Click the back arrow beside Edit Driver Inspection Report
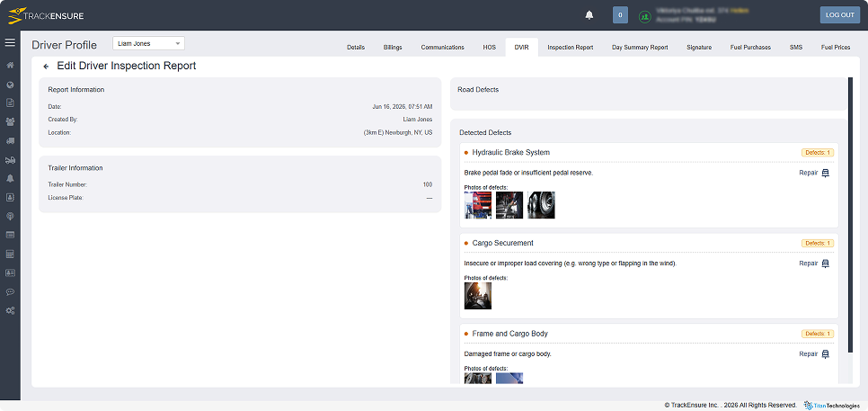This screenshot has height=411, width=868. click(x=46, y=67)
